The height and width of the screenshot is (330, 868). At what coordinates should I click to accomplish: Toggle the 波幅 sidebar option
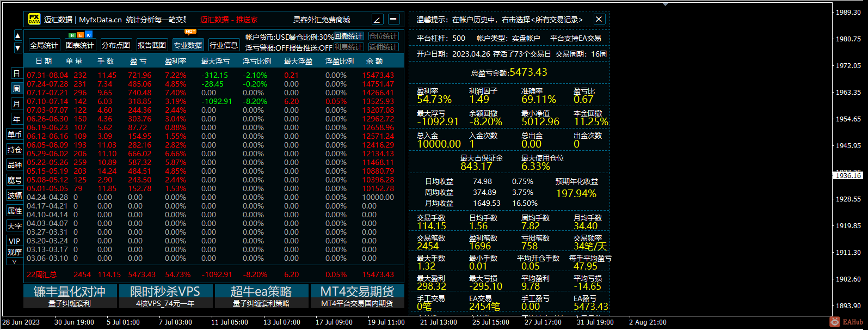15,195
